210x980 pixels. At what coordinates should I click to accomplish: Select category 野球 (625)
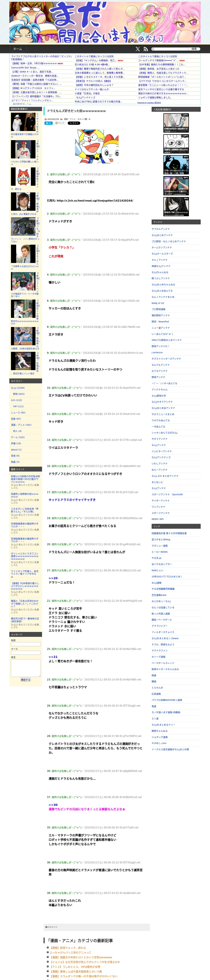coord(19,394)
